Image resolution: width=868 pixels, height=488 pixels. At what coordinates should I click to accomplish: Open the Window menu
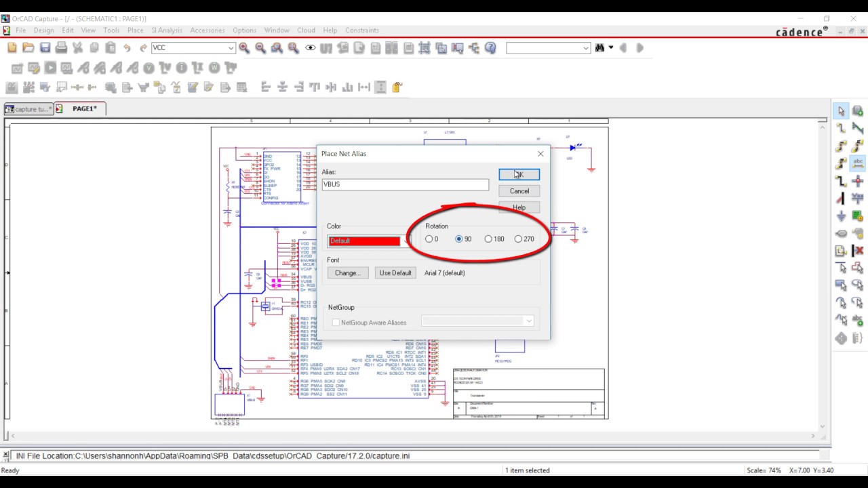pos(277,30)
